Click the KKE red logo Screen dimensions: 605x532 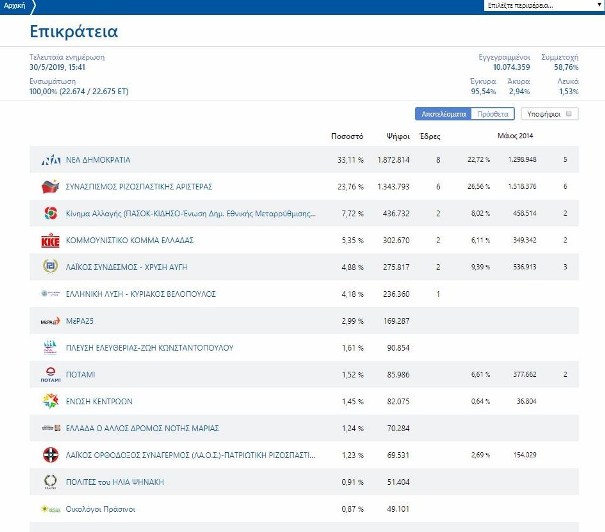tap(51, 240)
